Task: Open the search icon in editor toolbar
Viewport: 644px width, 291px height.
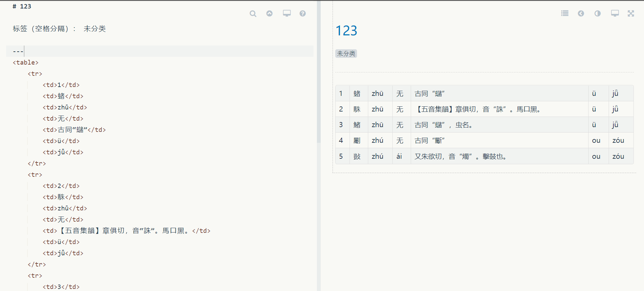Action: (x=253, y=14)
